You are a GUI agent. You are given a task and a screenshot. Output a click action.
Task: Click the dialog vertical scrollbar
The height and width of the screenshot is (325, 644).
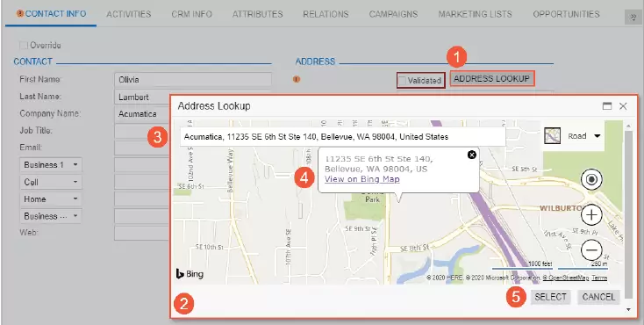coord(628,214)
